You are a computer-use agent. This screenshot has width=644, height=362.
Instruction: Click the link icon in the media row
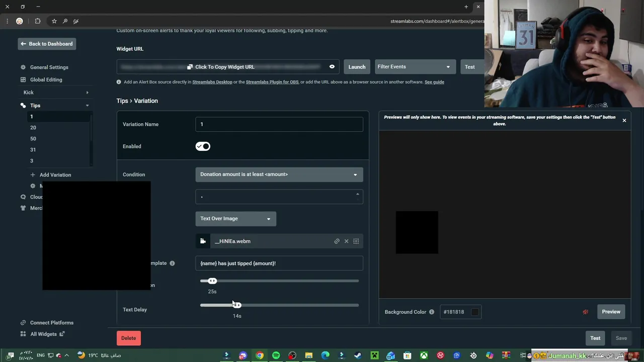pos(337,241)
